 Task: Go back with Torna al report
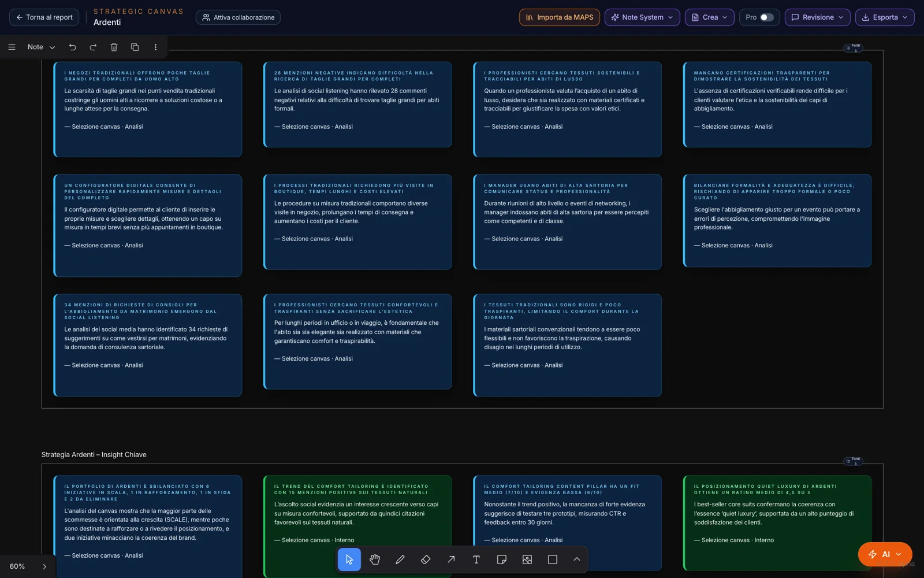(44, 17)
